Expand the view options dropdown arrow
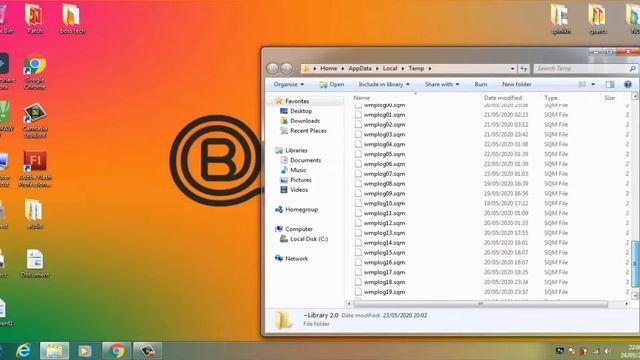The image size is (640, 360). [593, 84]
